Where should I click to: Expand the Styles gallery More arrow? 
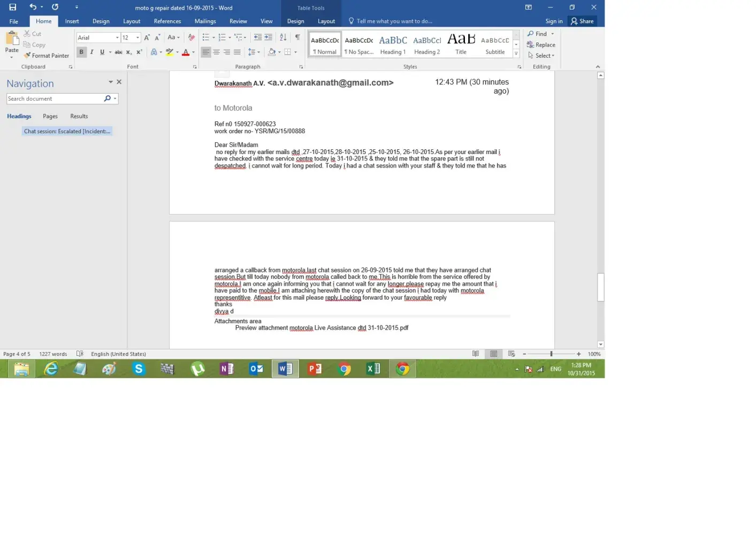tap(516, 53)
